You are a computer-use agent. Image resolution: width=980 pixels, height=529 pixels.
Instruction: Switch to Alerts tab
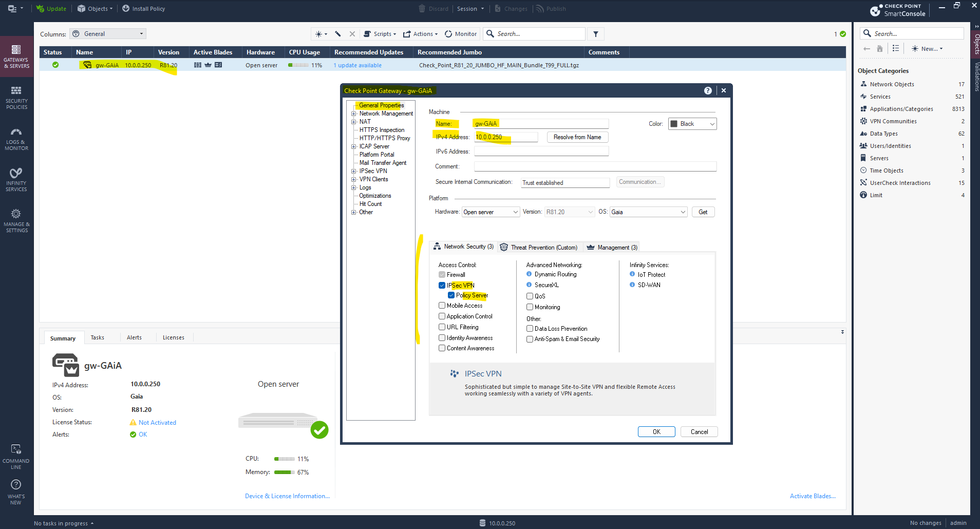coord(134,337)
